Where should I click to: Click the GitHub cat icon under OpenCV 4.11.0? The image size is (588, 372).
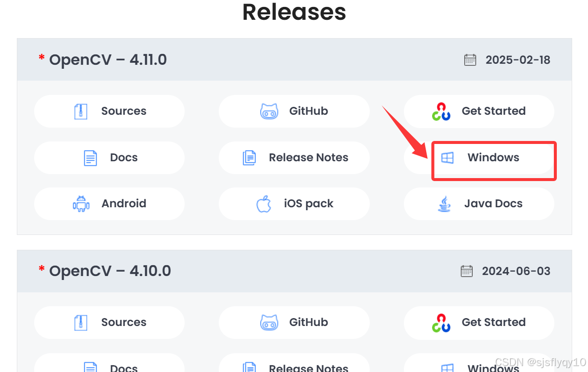click(269, 111)
